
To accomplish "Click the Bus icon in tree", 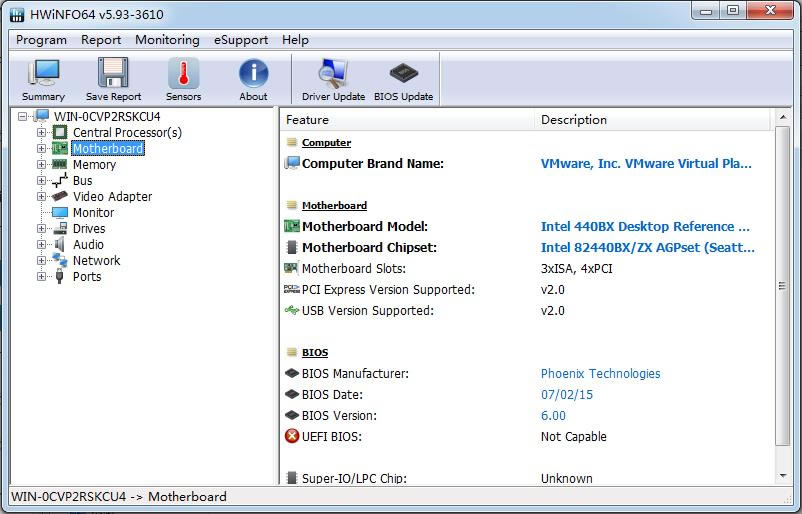I will click(60, 180).
